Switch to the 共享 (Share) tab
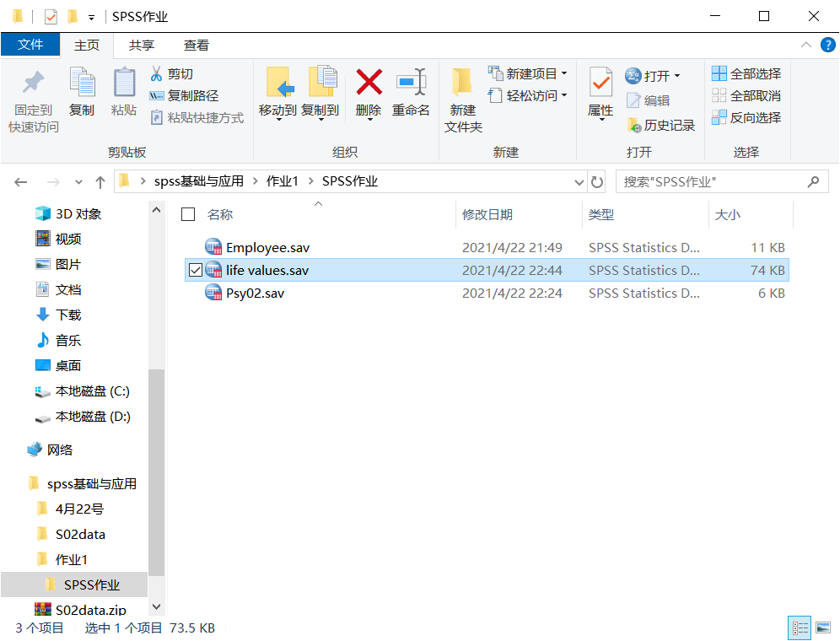840x641 pixels. (142, 46)
